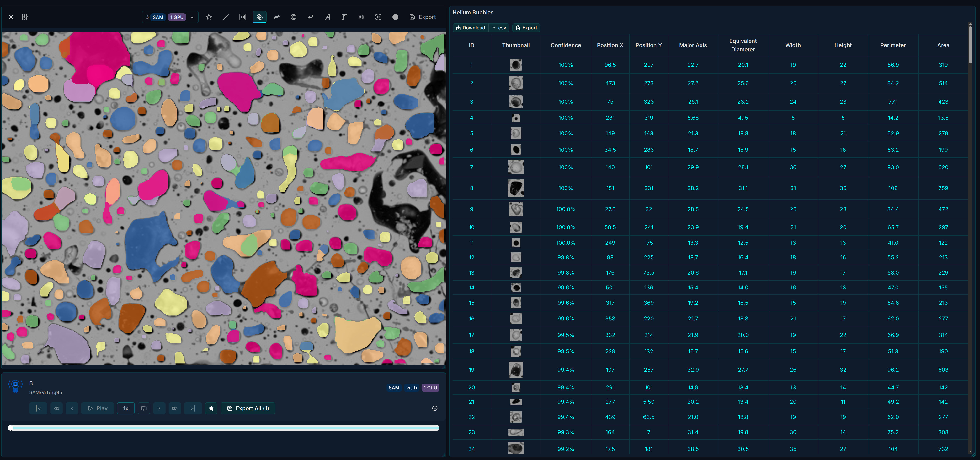Screen dimensions: 980x460
Task: Click the swap arrows icon
Action: coord(277,17)
